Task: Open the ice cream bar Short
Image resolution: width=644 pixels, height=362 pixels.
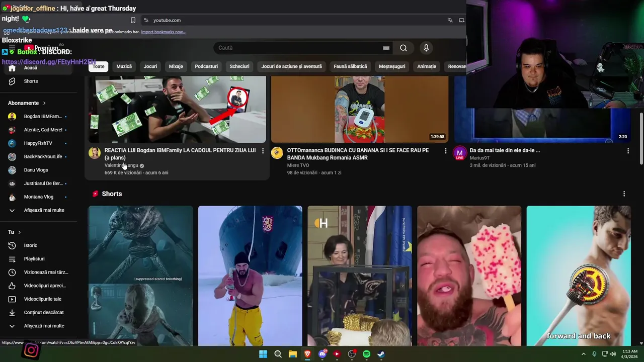Action: coord(469,276)
